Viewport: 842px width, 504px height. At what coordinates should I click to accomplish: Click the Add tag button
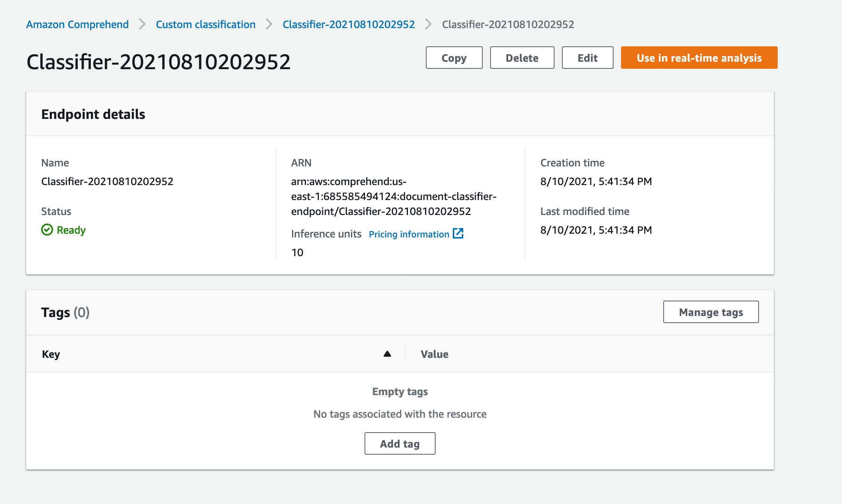(400, 443)
